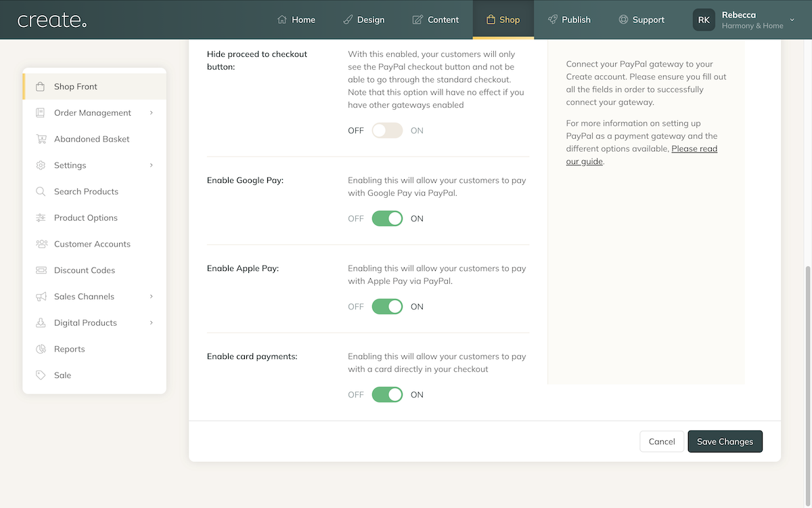Click the Design paintbrush icon

(x=348, y=20)
